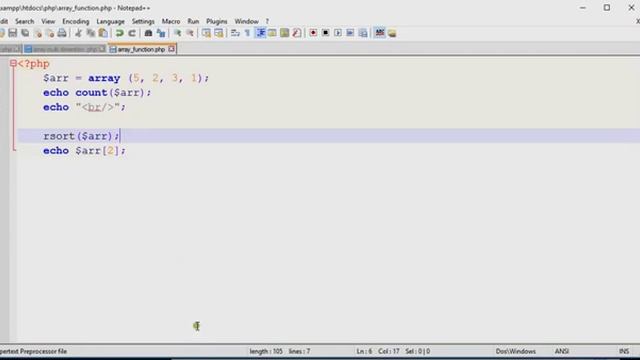640x360 pixels.
Task: Click 'Col : 17' in status bar
Action: click(389, 351)
